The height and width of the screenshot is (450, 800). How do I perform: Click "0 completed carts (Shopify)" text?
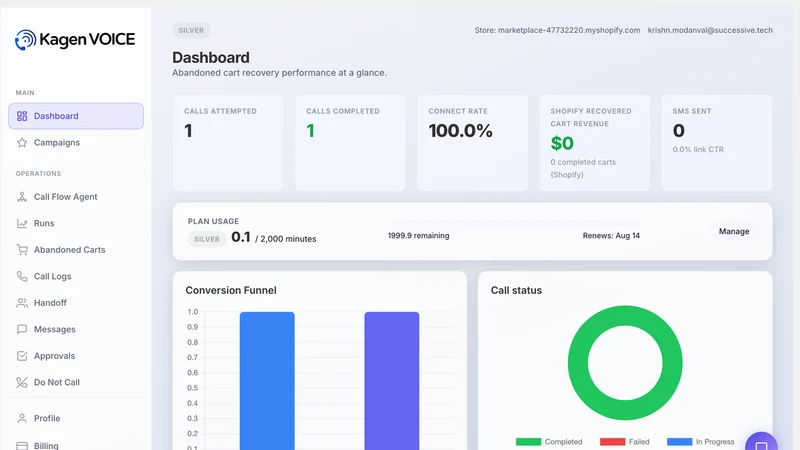coord(583,168)
